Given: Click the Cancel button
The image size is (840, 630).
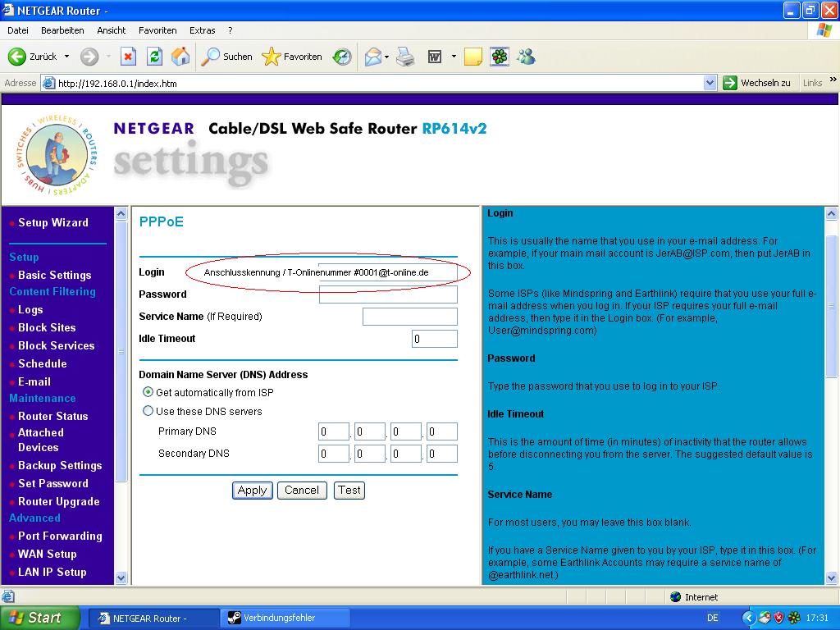Looking at the screenshot, I should [x=302, y=491].
